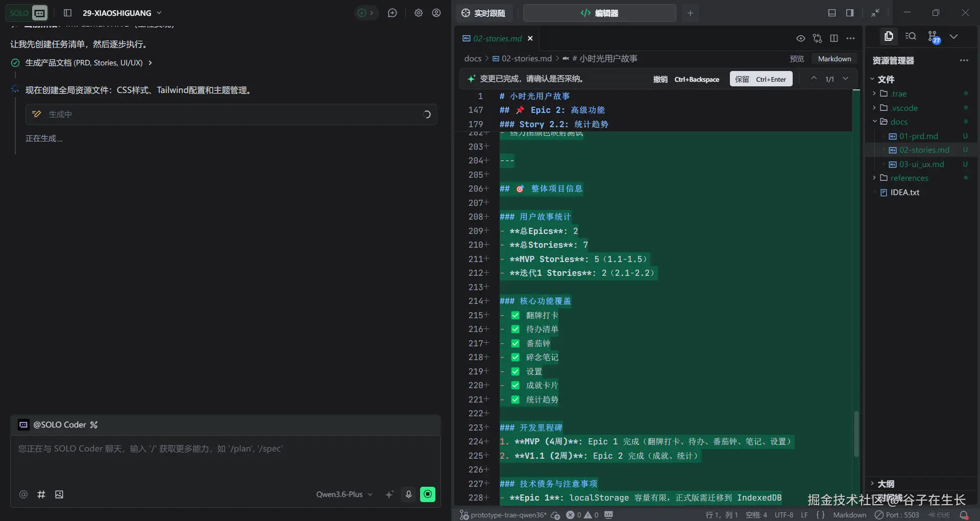The height and width of the screenshot is (521, 980).
Task: Click 保留 to keep the changes
Action: tap(761, 79)
